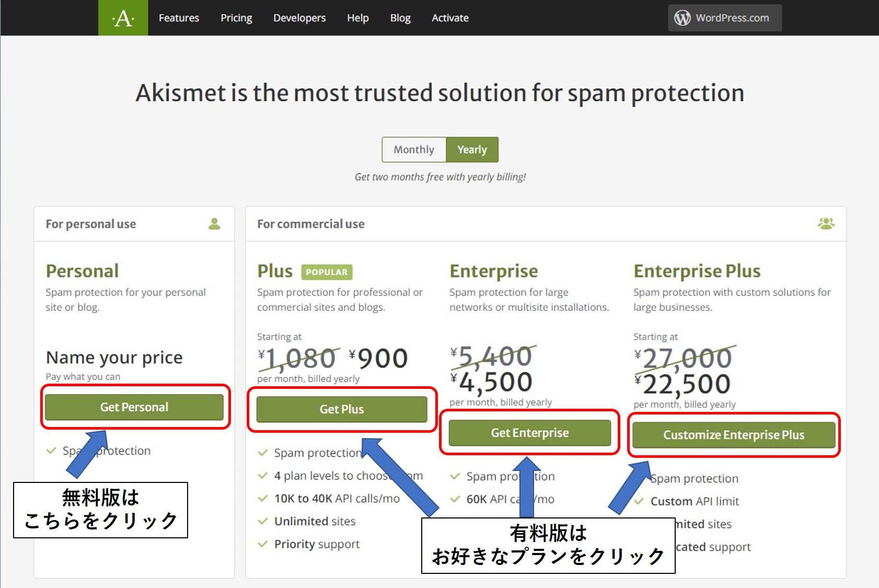Click the personal use single-user icon
The height and width of the screenshot is (588, 879).
tap(214, 224)
